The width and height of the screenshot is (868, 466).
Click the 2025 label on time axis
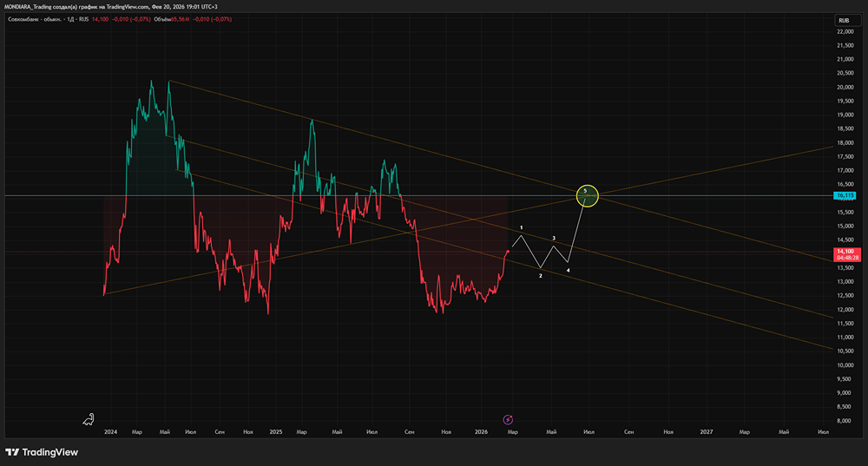pyautogui.click(x=276, y=431)
